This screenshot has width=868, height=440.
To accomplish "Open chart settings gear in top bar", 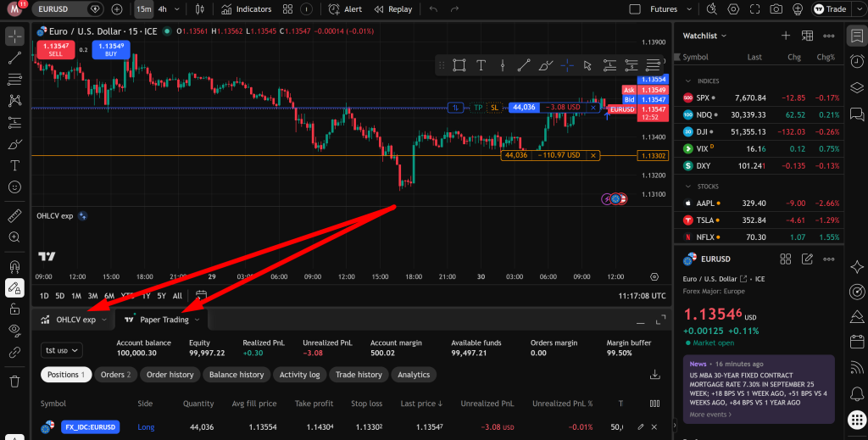I will [733, 8].
